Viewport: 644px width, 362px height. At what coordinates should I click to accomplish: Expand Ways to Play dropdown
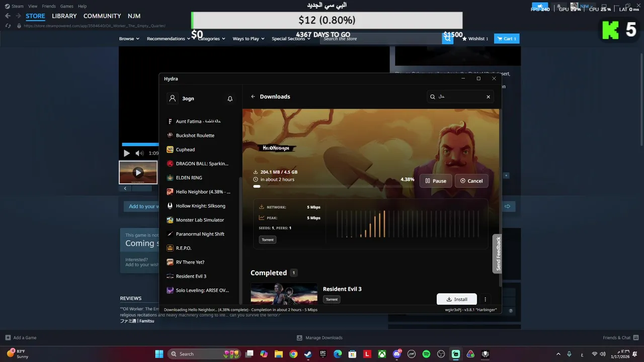[249, 39]
